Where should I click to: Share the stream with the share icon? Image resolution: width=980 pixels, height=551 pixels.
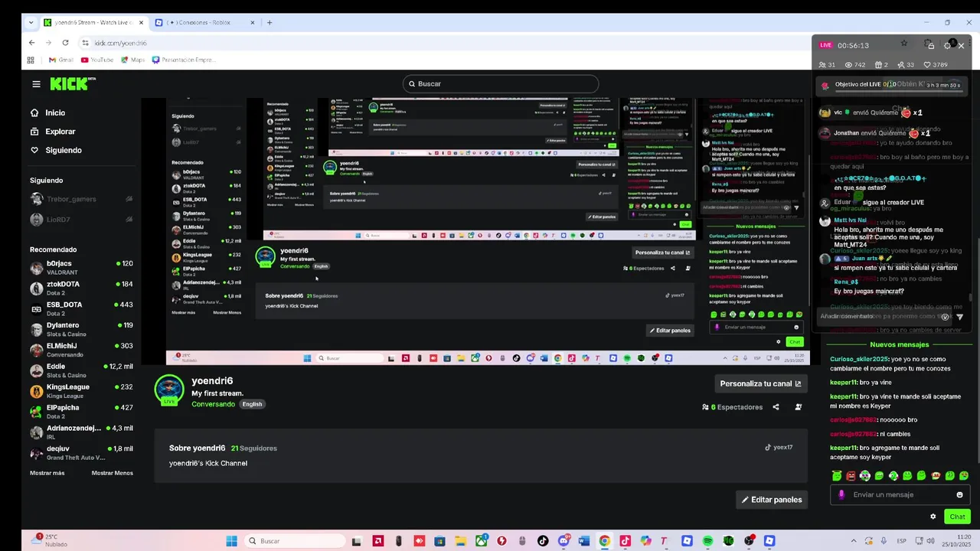[x=776, y=407]
